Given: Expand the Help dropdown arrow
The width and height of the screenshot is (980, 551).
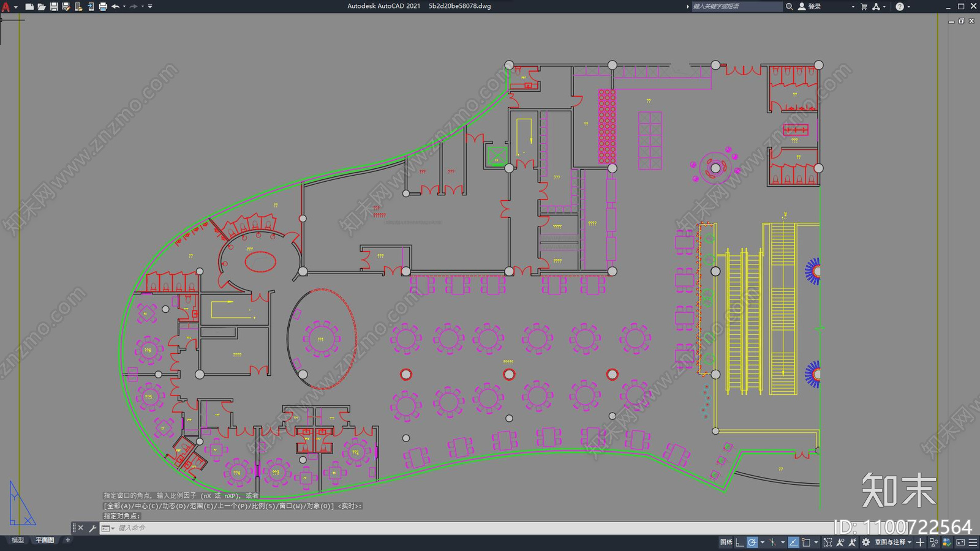Looking at the screenshot, I should 908,7.
